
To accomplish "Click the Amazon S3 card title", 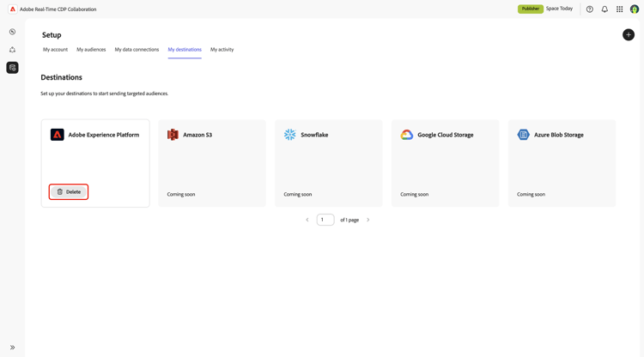I will pyautogui.click(x=197, y=135).
